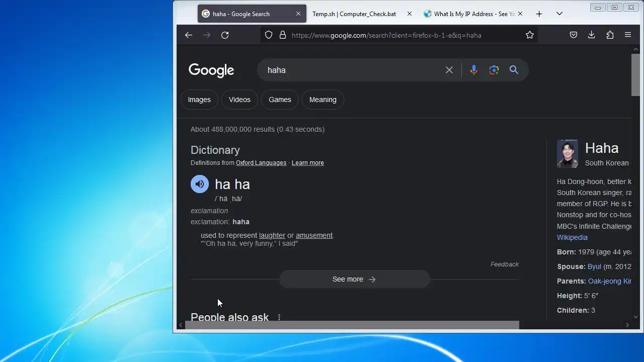Play pronunciation with the speaker icon
Image resolution: width=644 pixels, height=362 pixels.
pos(200,184)
